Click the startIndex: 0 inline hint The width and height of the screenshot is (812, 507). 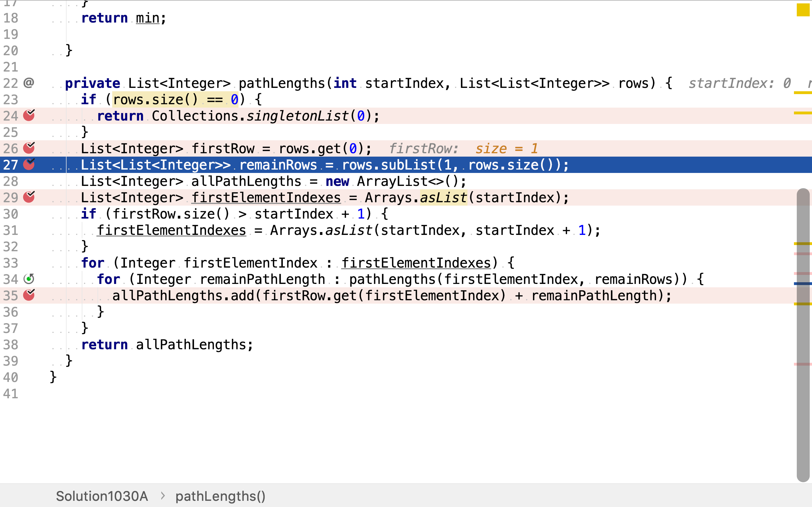739,83
